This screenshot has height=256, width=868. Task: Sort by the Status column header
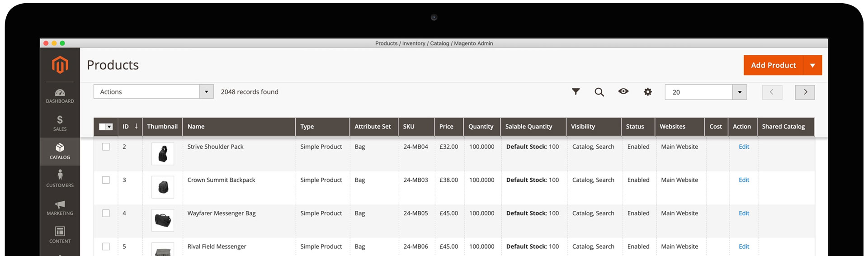(x=638, y=127)
